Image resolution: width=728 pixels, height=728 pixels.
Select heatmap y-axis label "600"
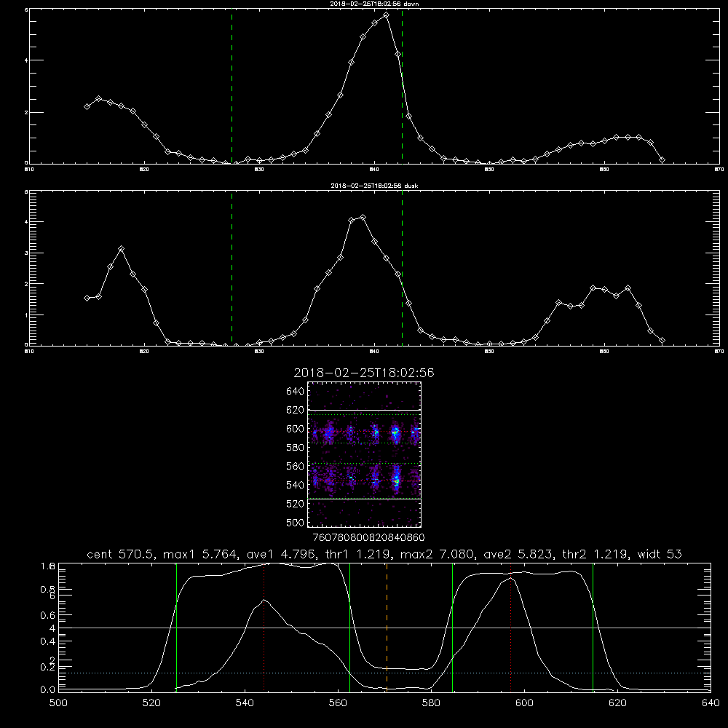[x=296, y=429]
